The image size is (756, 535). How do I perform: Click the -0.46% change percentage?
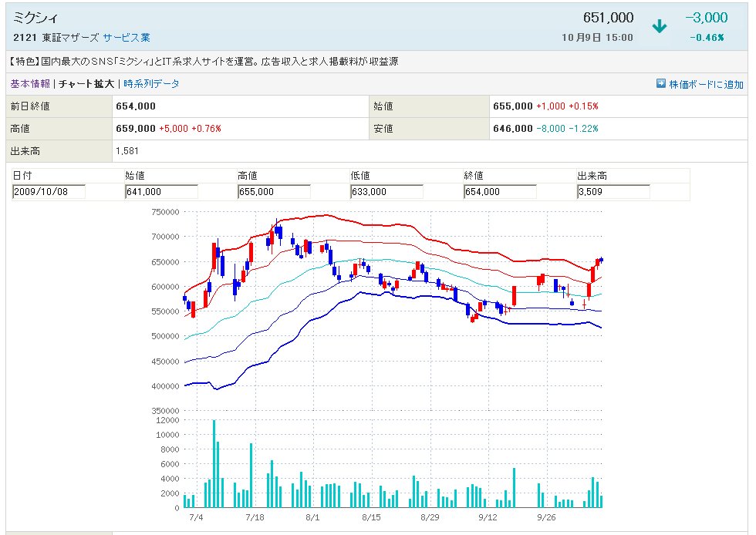(x=707, y=37)
